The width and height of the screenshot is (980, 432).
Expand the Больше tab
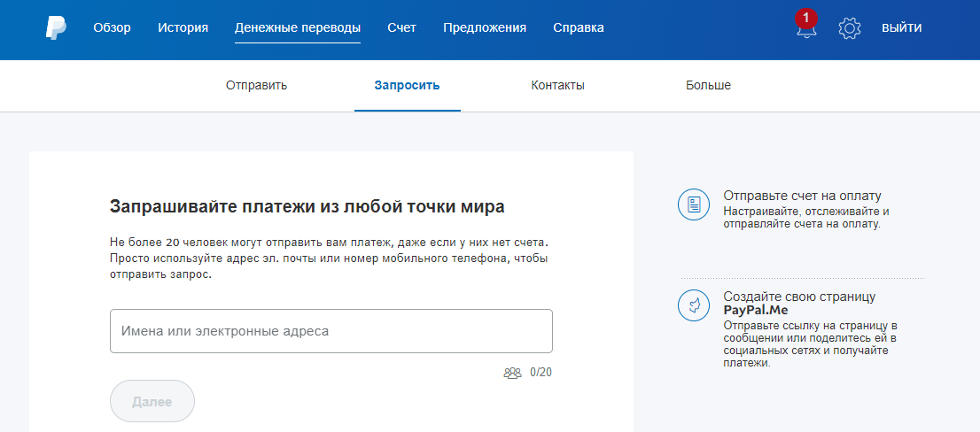pos(708,86)
